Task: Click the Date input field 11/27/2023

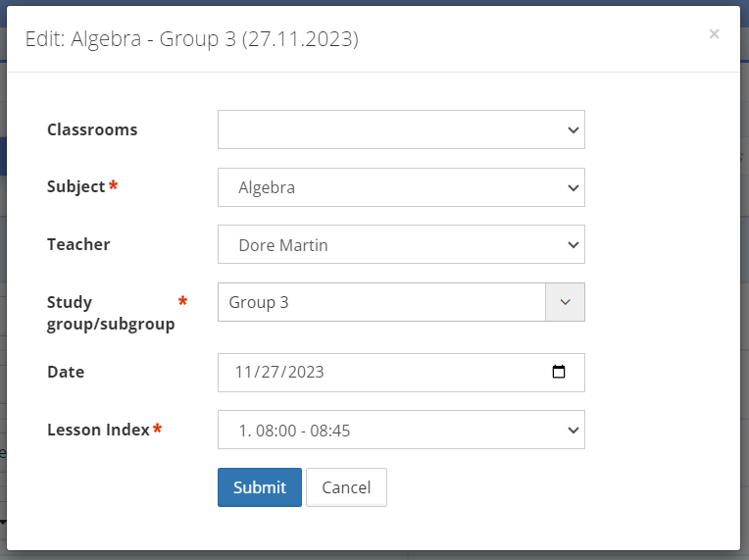Action: [401, 373]
